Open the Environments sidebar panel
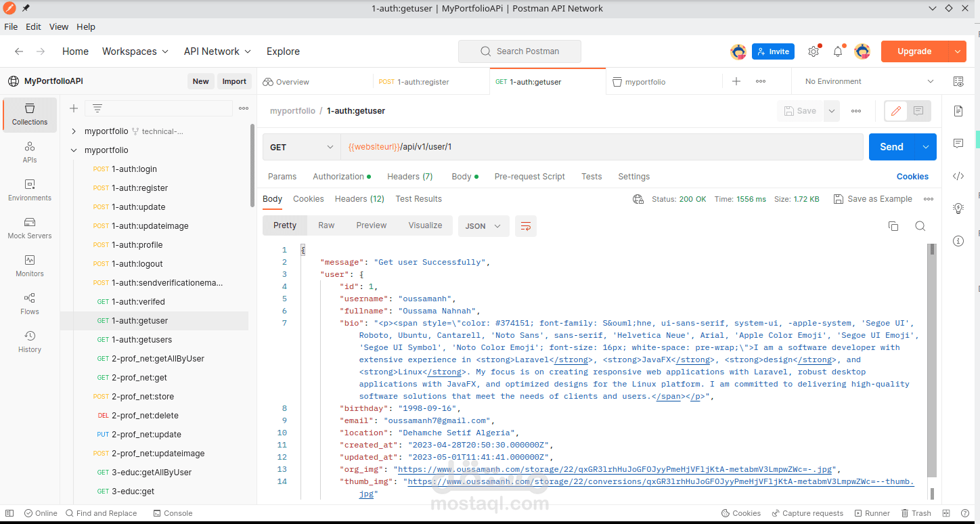The image size is (980, 524). tap(30, 190)
